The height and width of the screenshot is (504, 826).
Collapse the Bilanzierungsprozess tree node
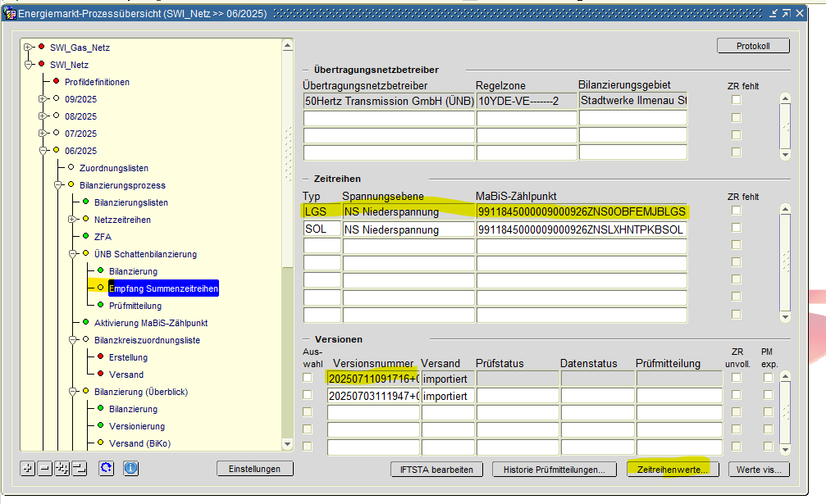pos(58,185)
